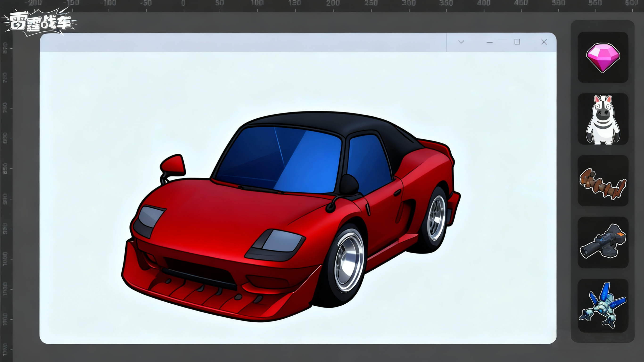
Task: Click the rear chrome wheel of the car
Action: point(437,218)
